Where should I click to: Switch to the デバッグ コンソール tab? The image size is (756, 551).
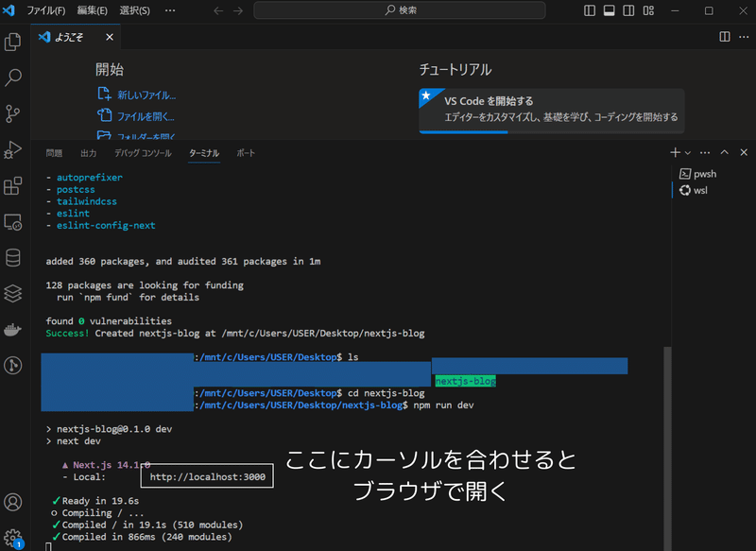[143, 153]
